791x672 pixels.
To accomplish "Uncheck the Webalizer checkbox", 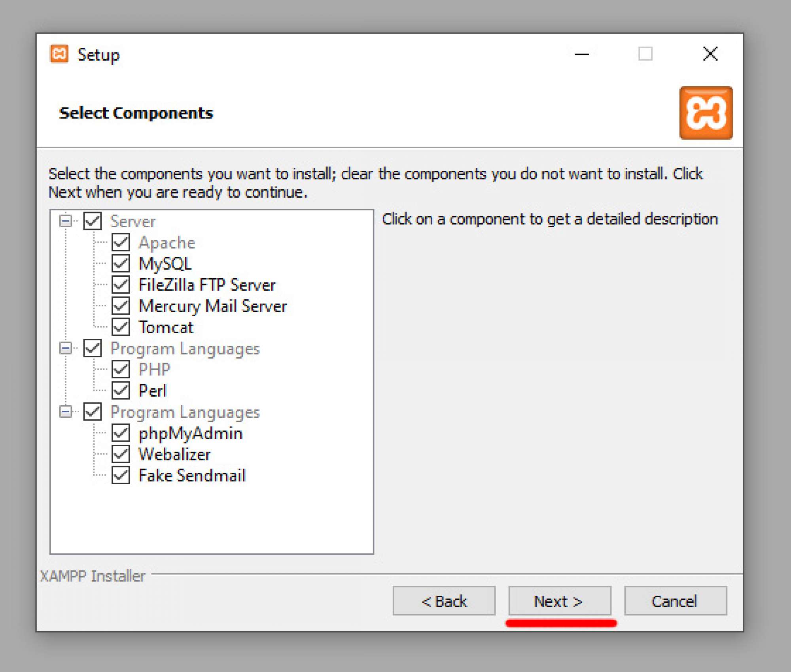I will (x=121, y=455).
